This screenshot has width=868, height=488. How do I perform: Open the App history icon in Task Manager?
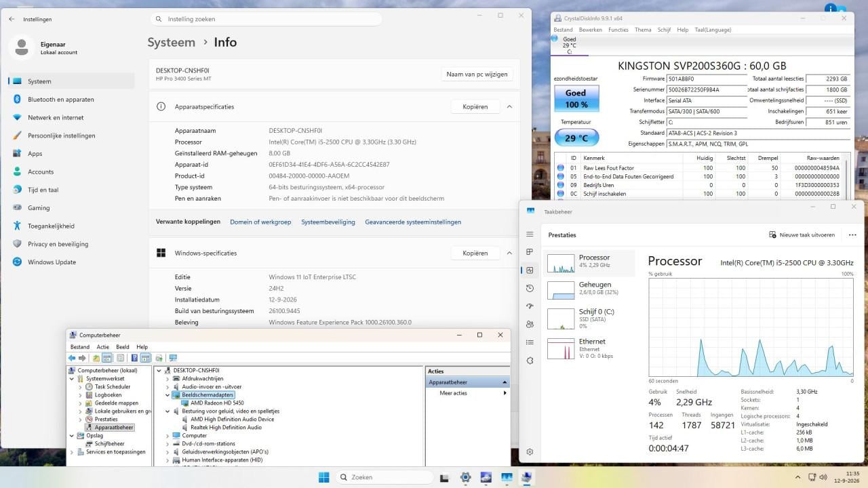pyautogui.click(x=530, y=288)
